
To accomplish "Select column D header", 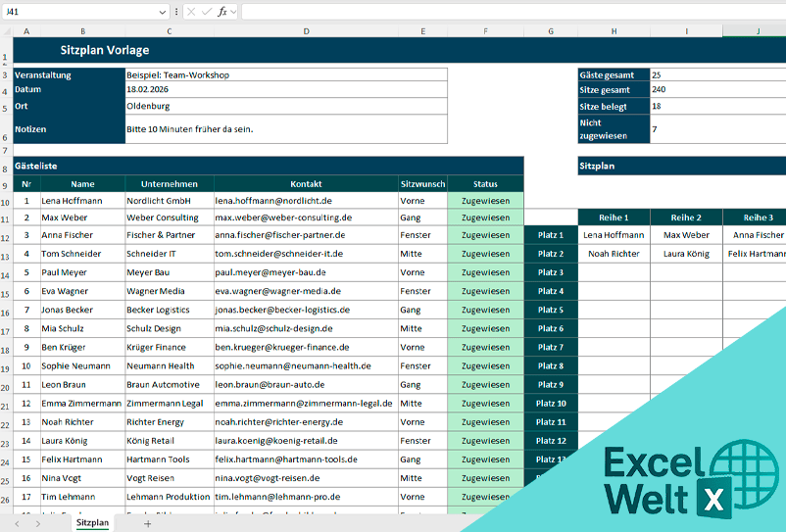I will coord(306,31).
